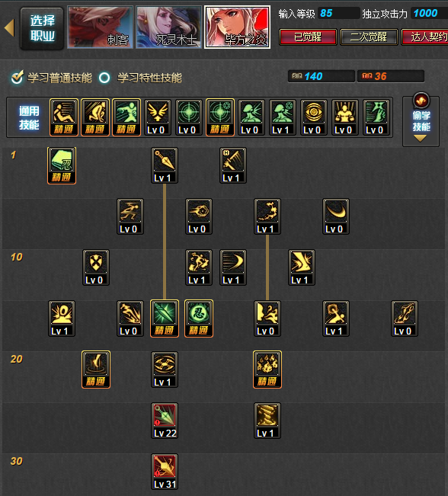
Task: Click the shield cross skill icon Lv 0
Action: 96,267
